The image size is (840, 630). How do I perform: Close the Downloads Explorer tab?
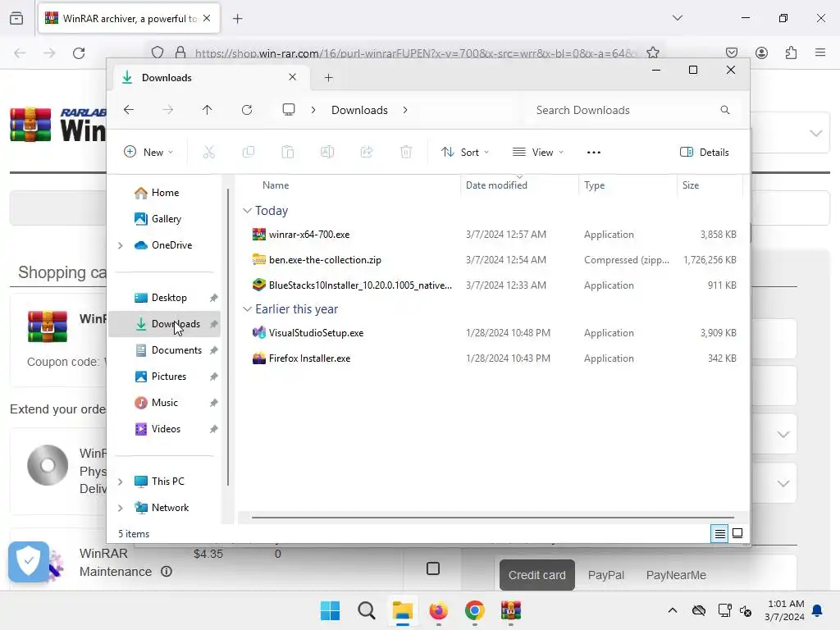click(293, 77)
